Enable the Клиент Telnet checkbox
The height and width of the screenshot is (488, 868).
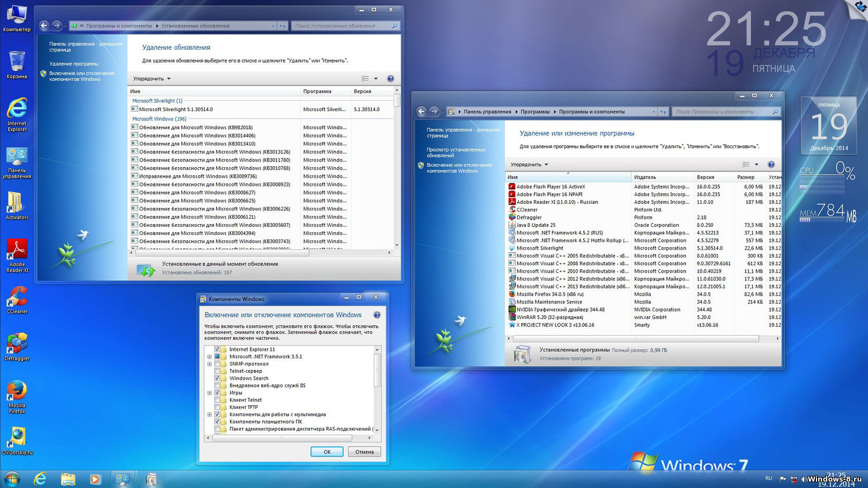point(218,400)
